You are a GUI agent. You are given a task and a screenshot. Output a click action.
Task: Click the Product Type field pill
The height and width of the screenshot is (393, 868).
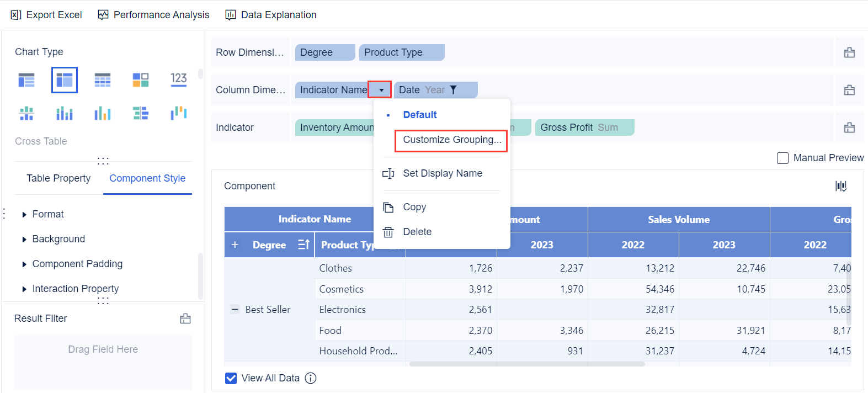click(402, 52)
